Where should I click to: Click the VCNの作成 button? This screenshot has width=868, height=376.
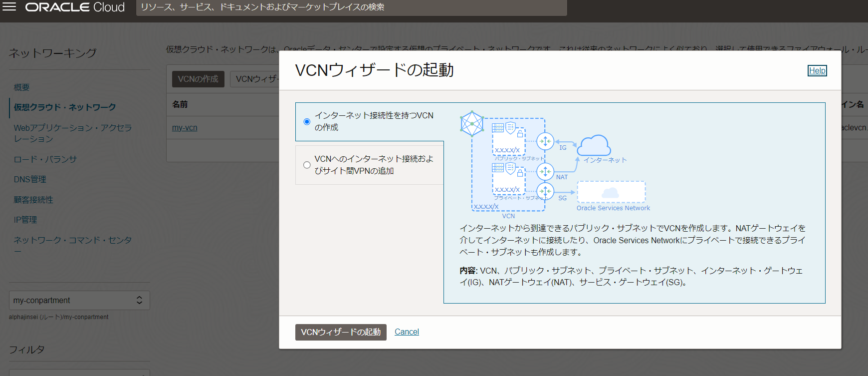[x=198, y=79]
